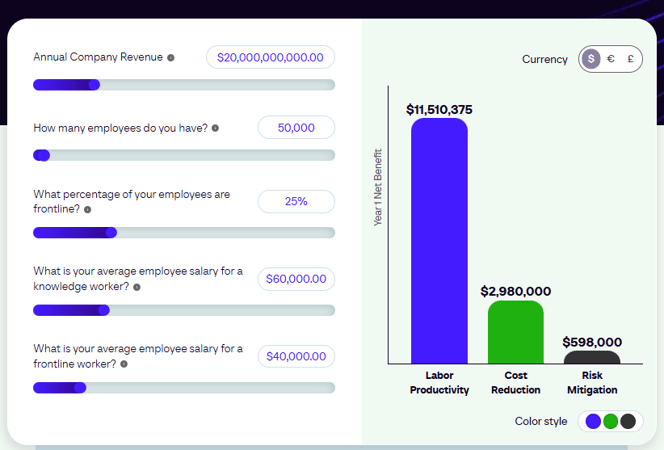Click the green Cost Reduction bar

(x=515, y=332)
